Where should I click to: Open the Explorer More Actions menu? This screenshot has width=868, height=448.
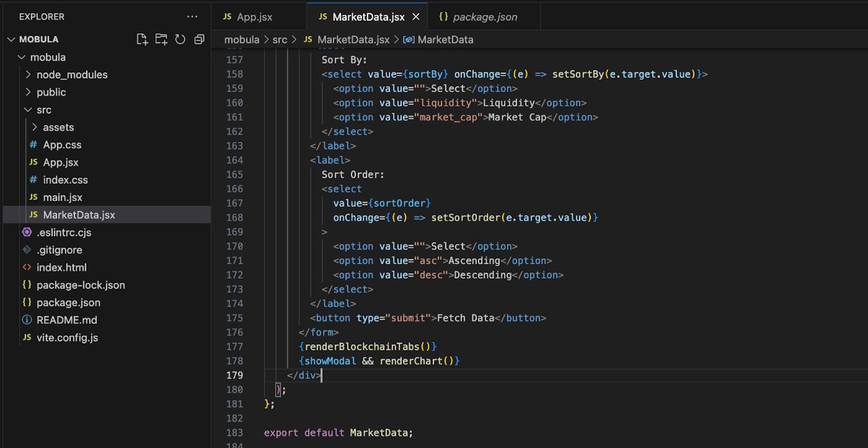(x=193, y=17)
